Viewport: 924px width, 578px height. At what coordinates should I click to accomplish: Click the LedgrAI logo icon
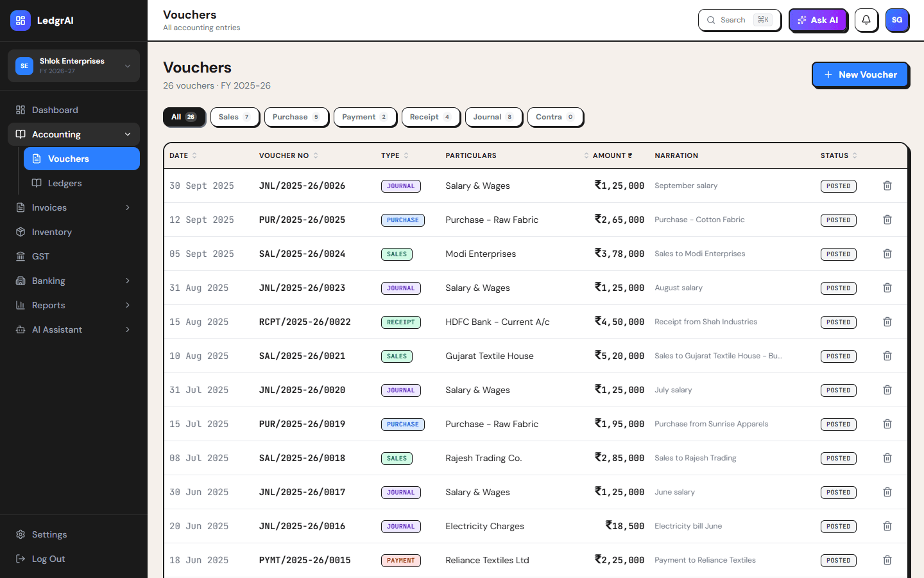pyautogui.click(x=21, y=21)
